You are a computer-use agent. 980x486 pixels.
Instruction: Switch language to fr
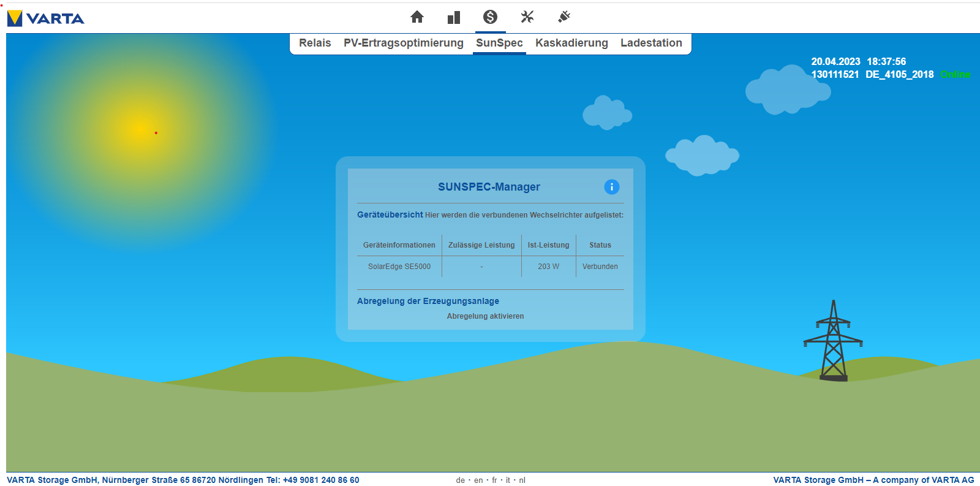pyautogui.click(x=495, y=480)
